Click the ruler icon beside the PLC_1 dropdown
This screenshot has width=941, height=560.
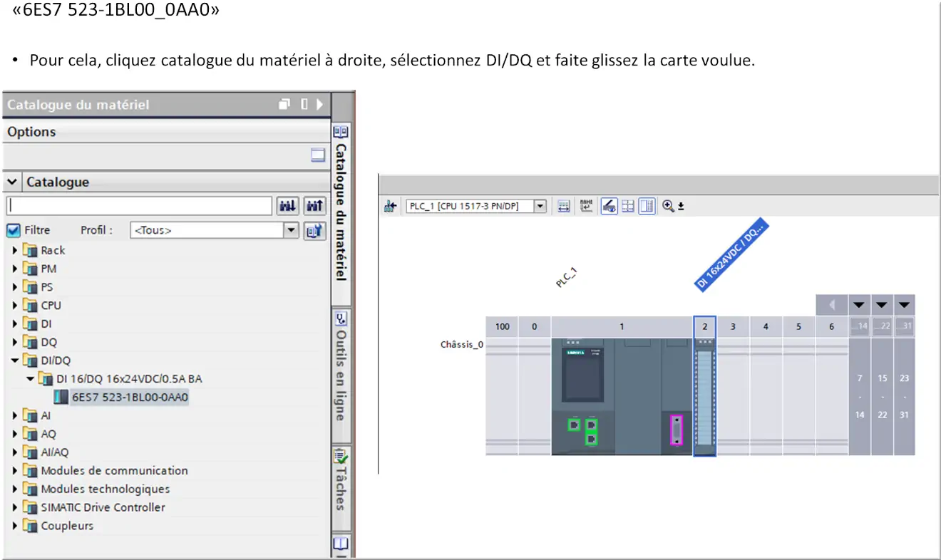coord(564,206)
